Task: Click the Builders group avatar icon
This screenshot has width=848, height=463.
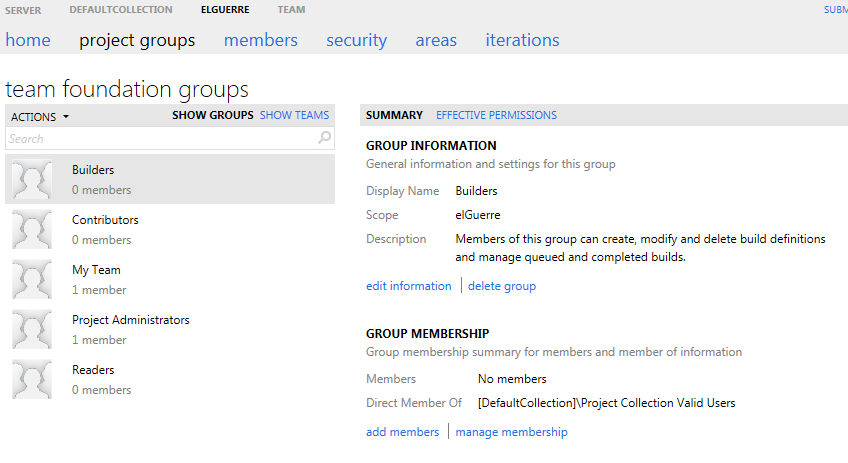Action: pyautogui.click(x=31, y=180)
